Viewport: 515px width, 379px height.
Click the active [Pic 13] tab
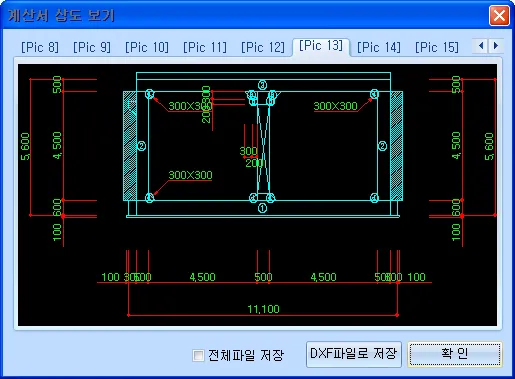(x=321, y=46)
